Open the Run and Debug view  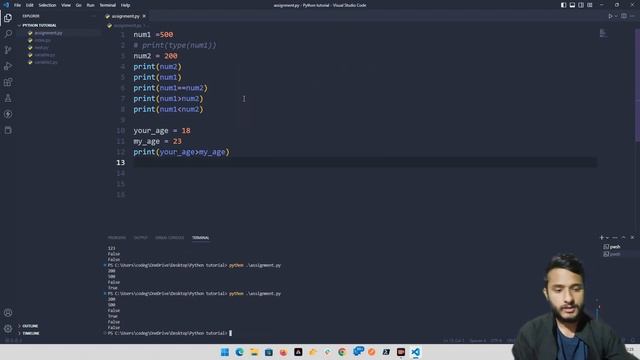8,66
